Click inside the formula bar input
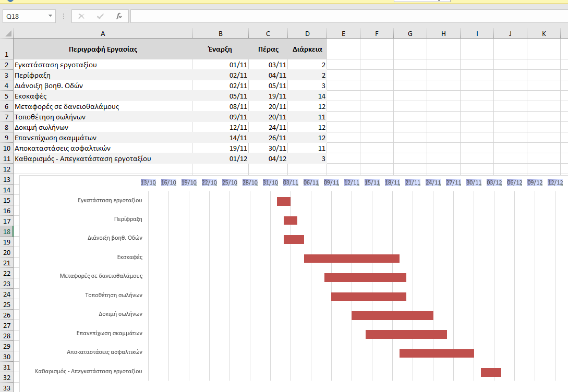 [x=349, y=16]
